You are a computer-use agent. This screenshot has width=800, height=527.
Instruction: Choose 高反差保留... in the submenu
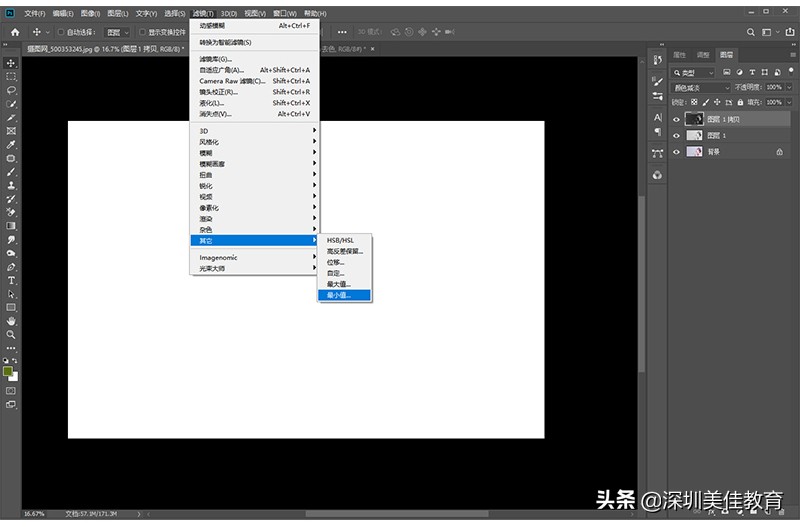(x=344, y=252)
